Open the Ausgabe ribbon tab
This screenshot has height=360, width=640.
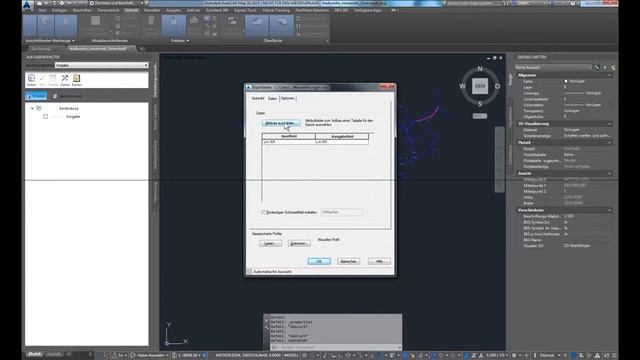pos(173,10)
